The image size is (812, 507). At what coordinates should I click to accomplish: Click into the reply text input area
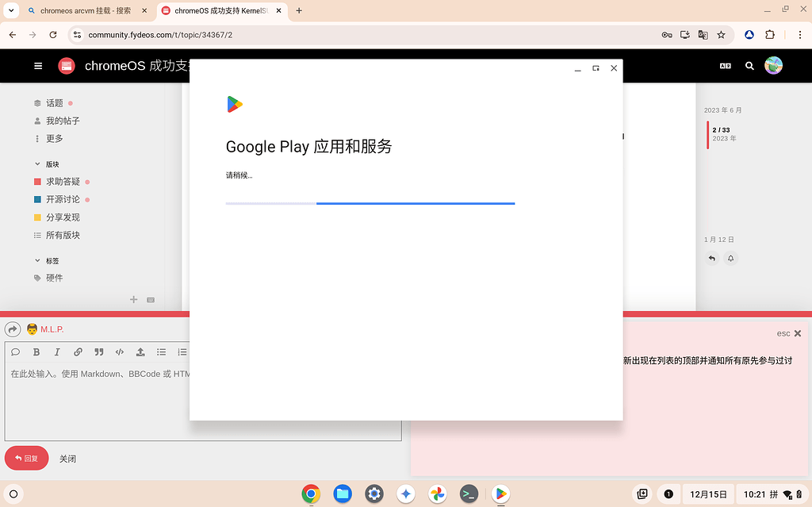(203, 401)
